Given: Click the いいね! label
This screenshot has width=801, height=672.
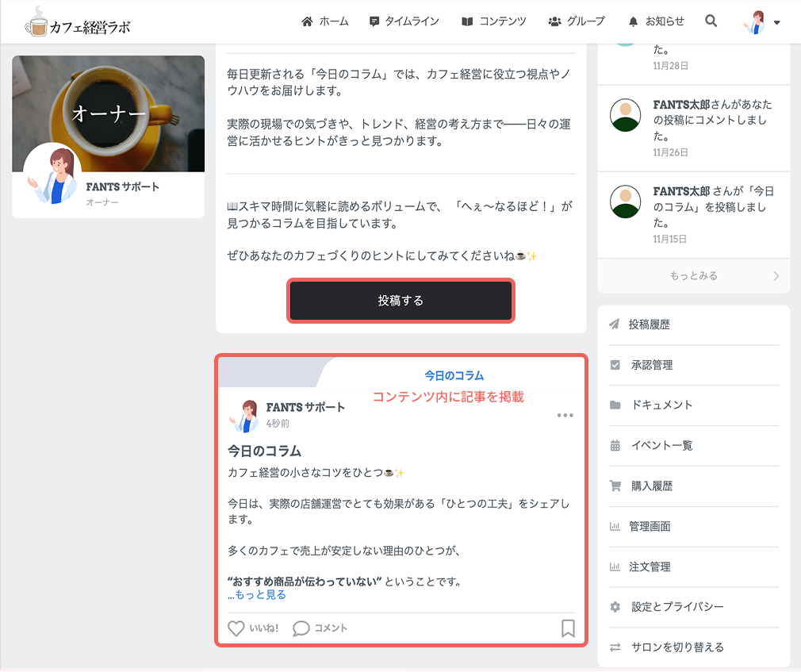Looking at the screenshot, I should pyautogui.click(x=264, y=628).
